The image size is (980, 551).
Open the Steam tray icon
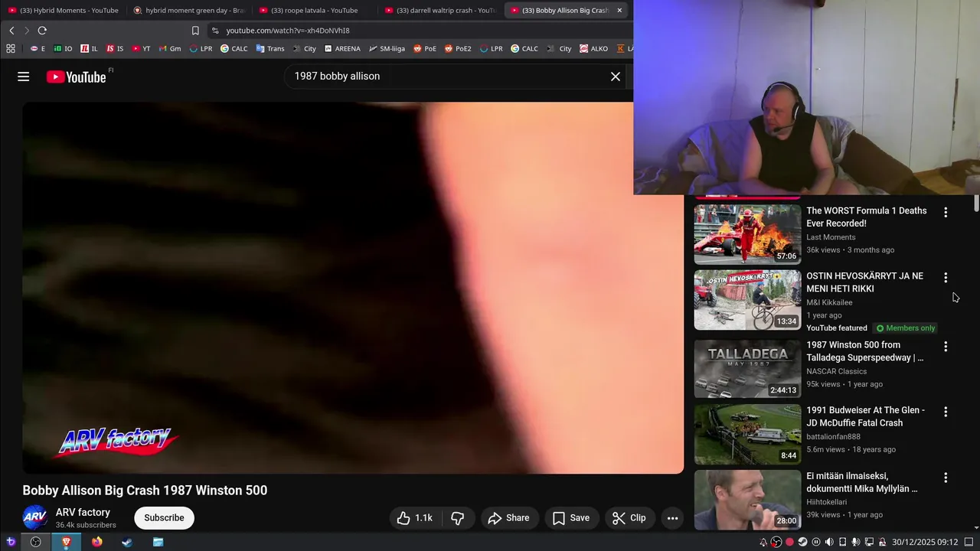coord(802,542)
